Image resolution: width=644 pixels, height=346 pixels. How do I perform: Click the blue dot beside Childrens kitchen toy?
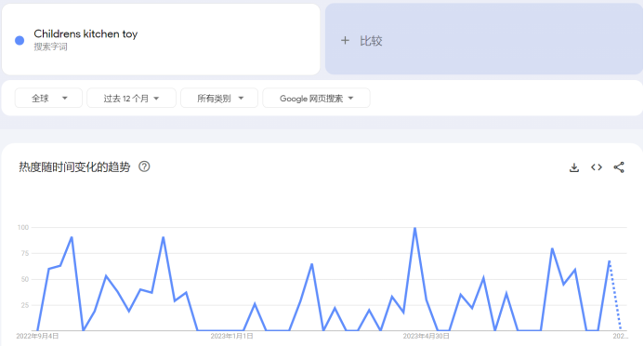coord(20,40)
